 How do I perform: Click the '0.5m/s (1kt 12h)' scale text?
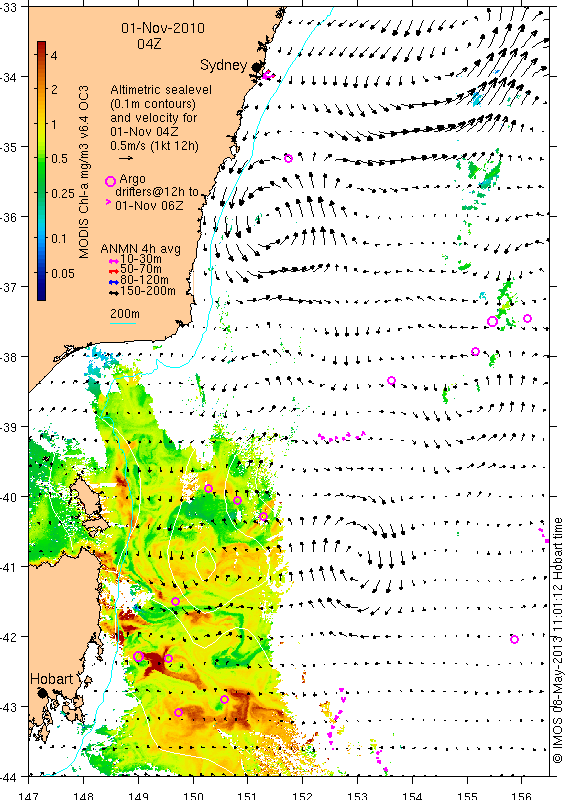(x=155, y=145)
